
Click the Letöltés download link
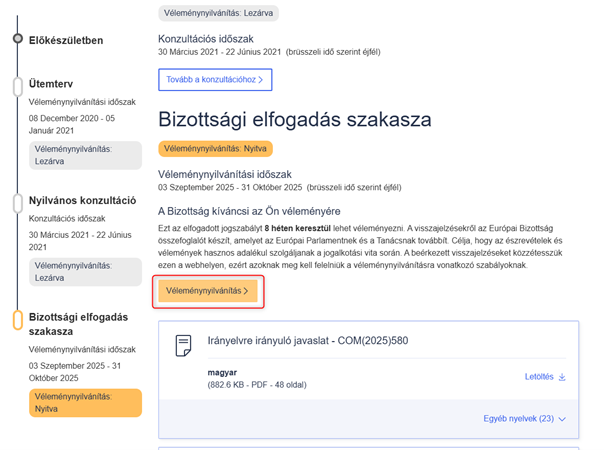[x=539, y=377]
